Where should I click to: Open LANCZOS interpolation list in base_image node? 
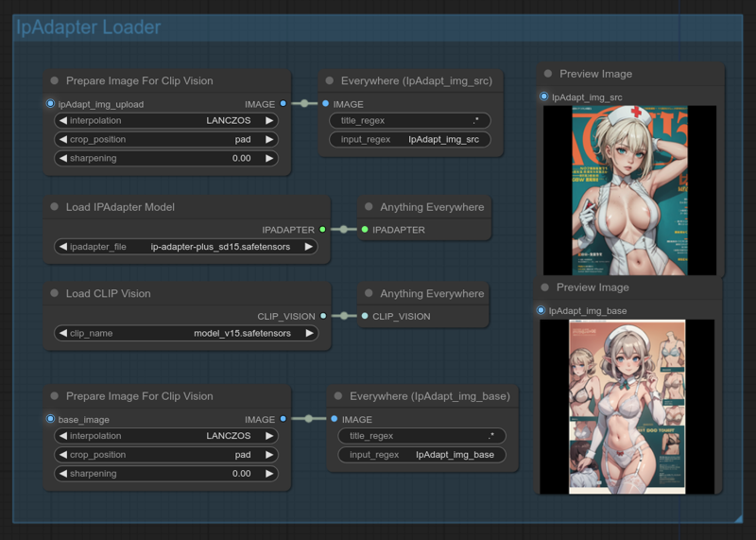166,435
